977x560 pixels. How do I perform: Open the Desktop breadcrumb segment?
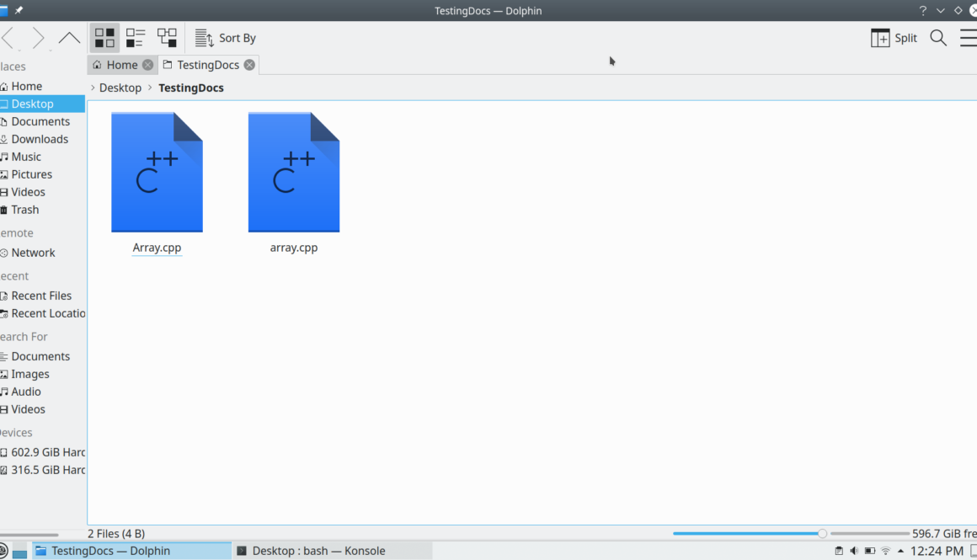tap(120, 87)
